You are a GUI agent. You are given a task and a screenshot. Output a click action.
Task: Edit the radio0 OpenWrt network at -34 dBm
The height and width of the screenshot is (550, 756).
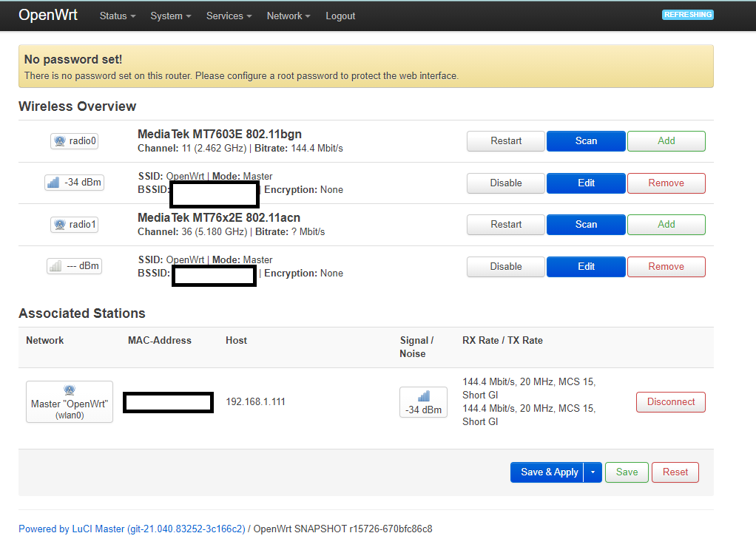(586, 183)
